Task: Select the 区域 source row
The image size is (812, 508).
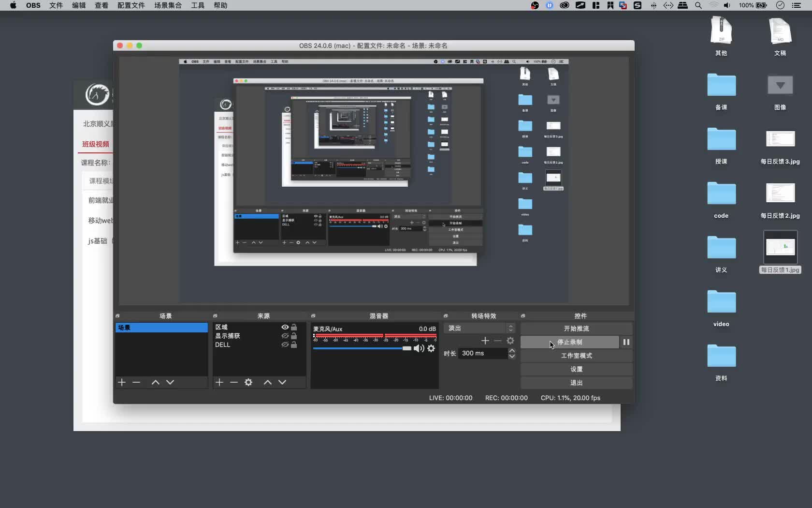Action: tap(259, 327)
